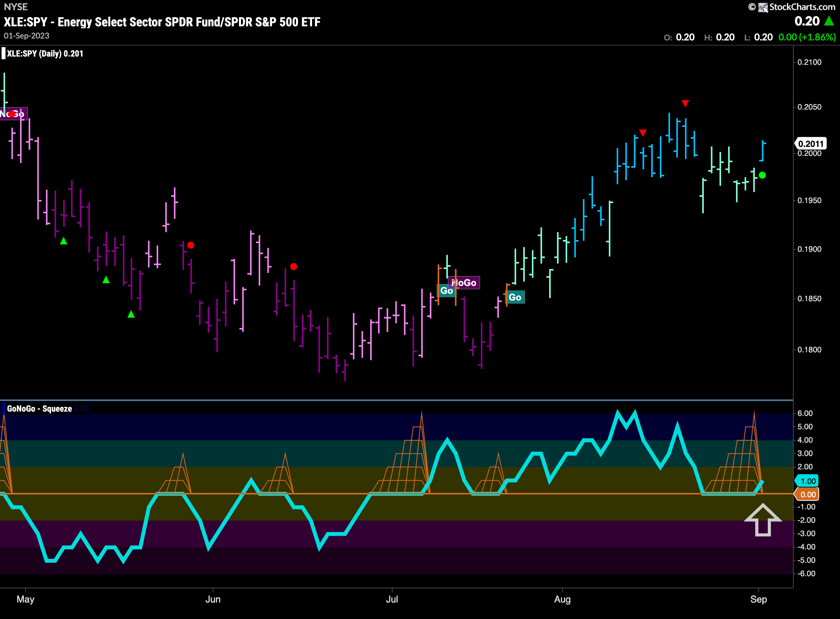Screen dimensions: 840x619
Task: Click the Sep label on the time axis
Action: 759,599
